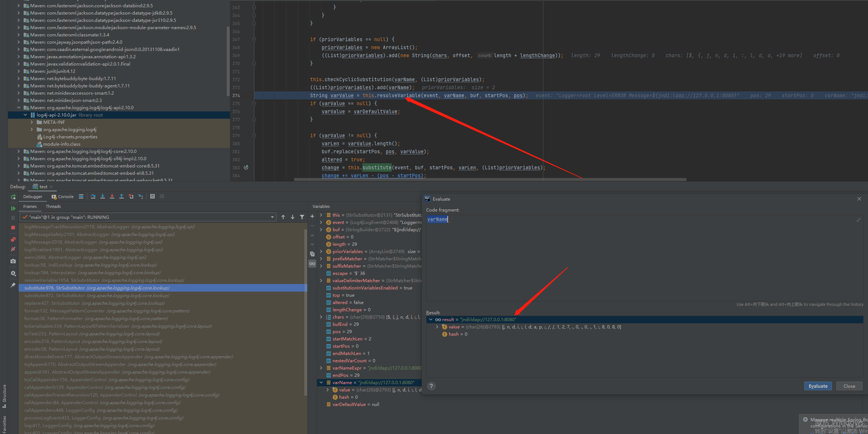This screenshot has height=434, width=868.
Task: Open the Threads tab
Action: (53, 206)
